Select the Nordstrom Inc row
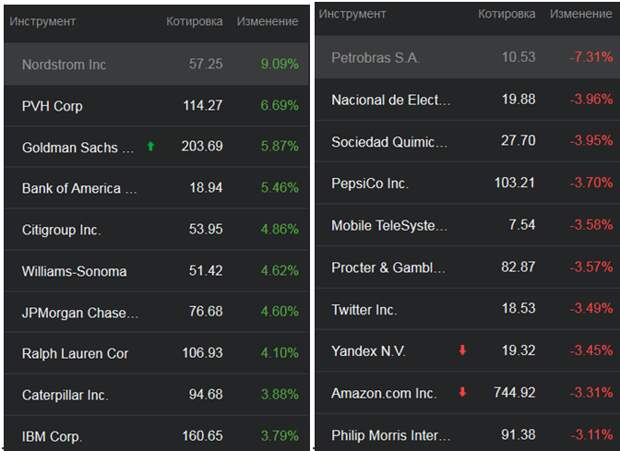Image resolution: width=620 pixels, height=451 pixels. pos(157,64)
